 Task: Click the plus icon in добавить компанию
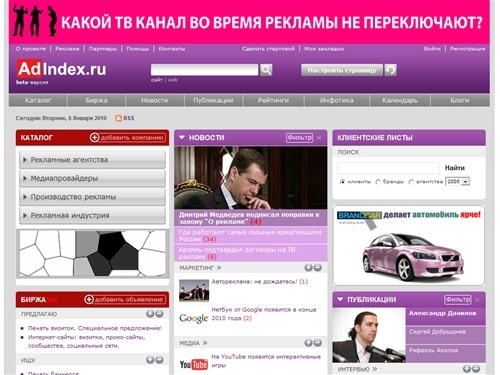click(x=94, y=137)
